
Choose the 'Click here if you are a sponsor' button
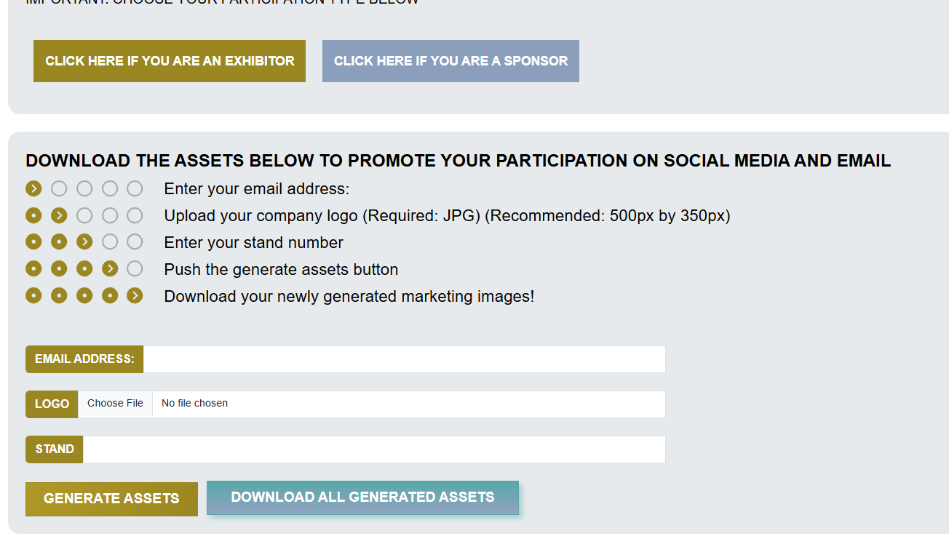pos(450,61)
